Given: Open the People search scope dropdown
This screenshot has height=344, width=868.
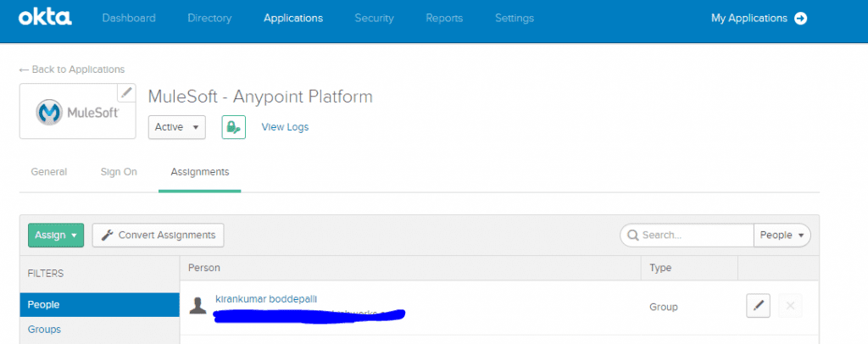Looking at the screenshot, I should point(782,235).
